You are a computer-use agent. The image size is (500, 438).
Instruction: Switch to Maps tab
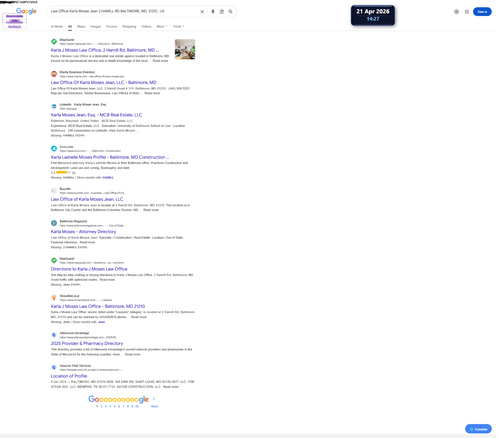point(81,26)
